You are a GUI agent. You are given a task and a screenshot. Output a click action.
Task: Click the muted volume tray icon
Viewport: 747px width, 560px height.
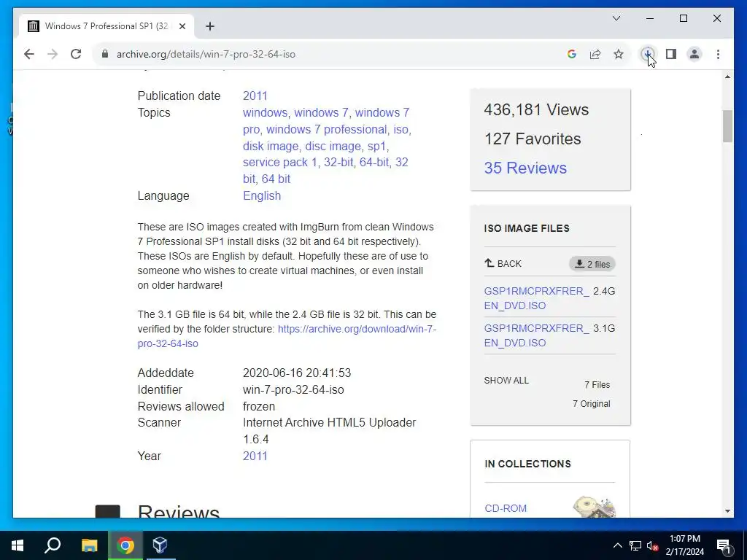(652, 545)
